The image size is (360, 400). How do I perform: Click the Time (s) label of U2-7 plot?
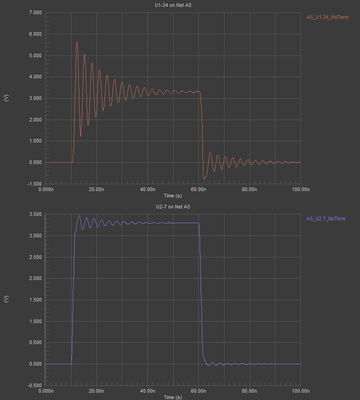[173, 397]
